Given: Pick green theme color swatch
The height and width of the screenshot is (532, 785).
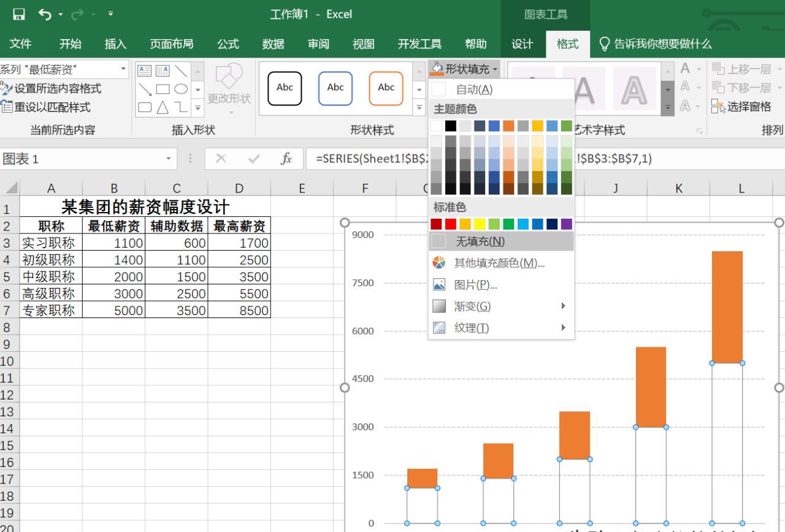Looking at the screenshot, I should point(566,126).
